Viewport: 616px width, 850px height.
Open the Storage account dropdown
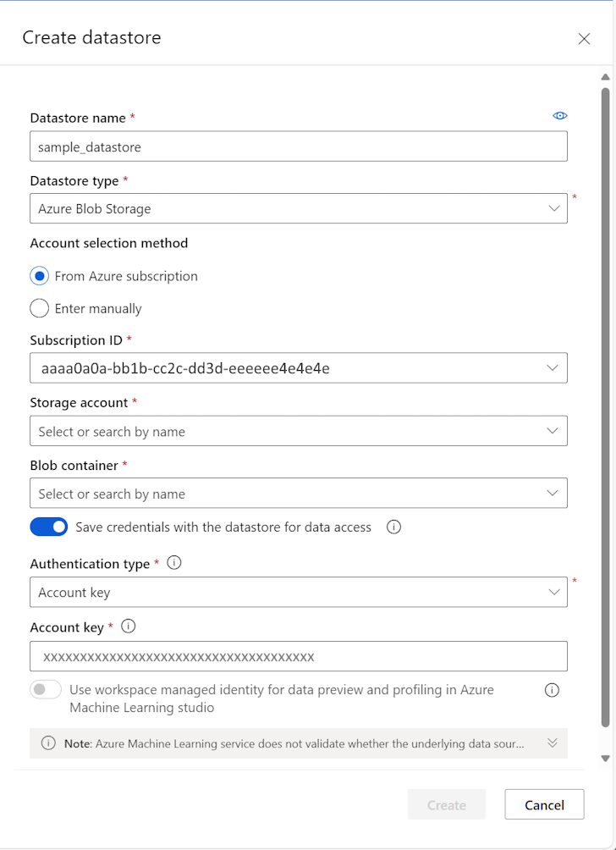click(x=298, y=431)
